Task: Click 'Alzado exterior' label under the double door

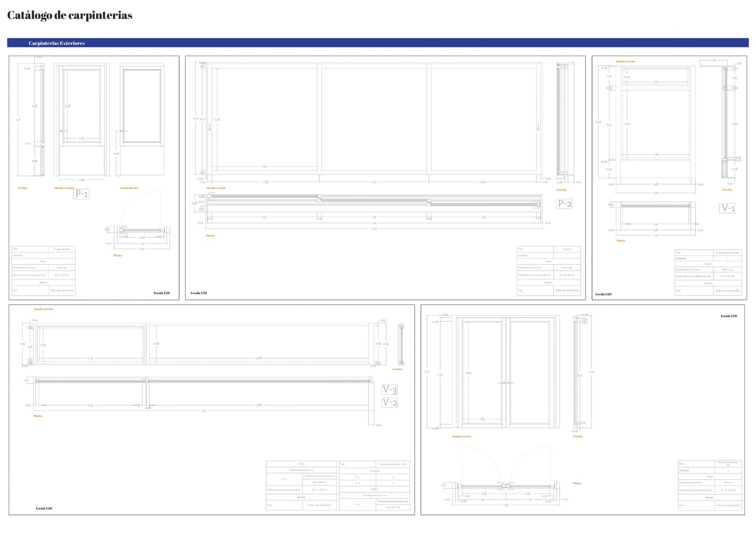Action: pos(461,437)
